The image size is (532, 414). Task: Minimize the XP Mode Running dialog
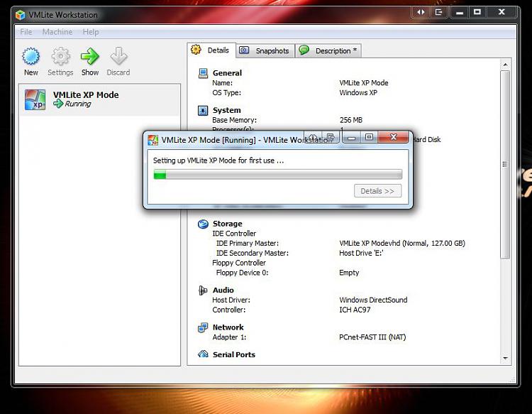pos(352,138)
